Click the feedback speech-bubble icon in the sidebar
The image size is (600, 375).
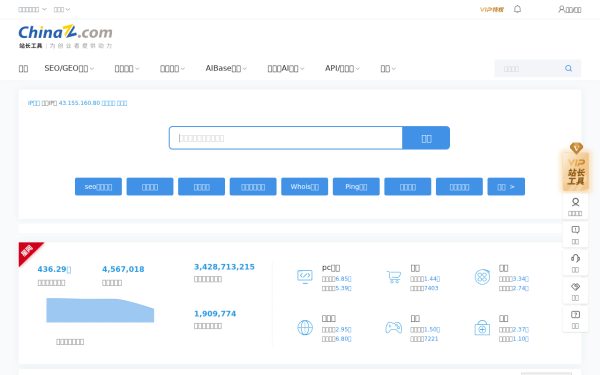[575, 230]
